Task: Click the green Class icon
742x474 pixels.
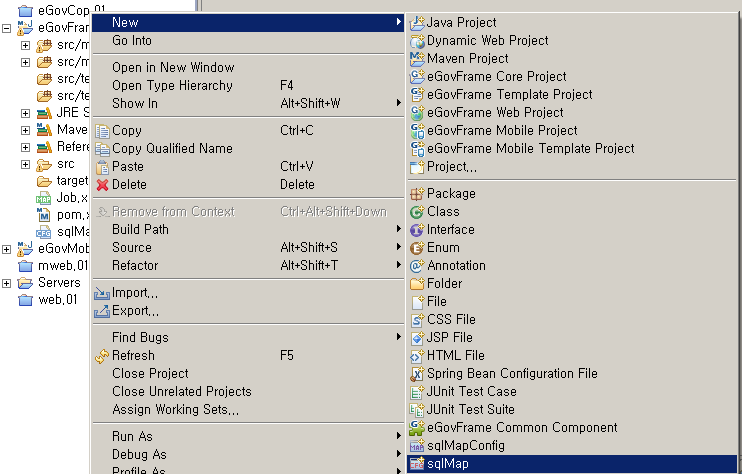Action: tap(418, 212)
